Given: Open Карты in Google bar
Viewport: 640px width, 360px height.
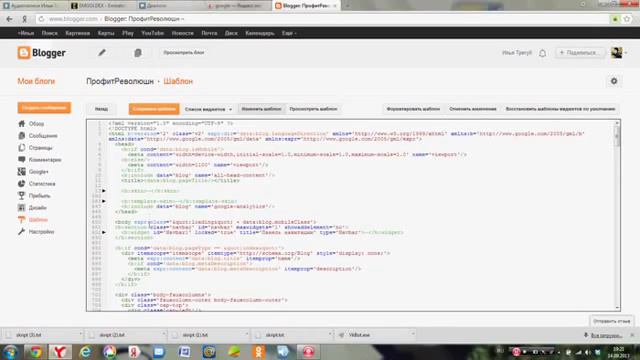Looking at the screenshot, I should click(x=106, y=33).
